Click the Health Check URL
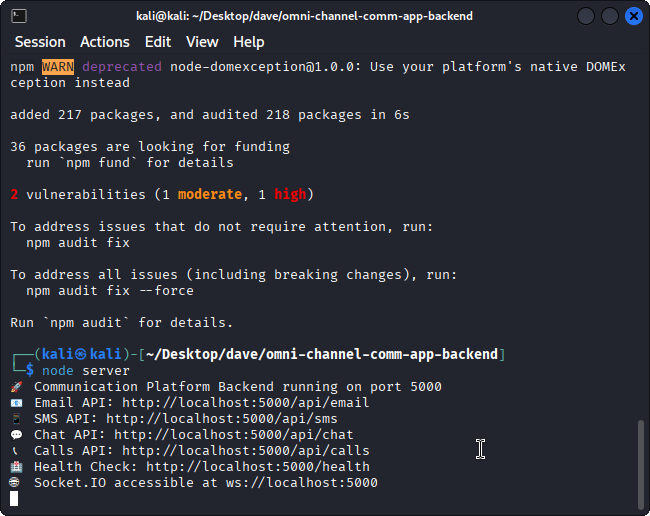The height and width of the screenshot is (516, 650). [258, 467]
